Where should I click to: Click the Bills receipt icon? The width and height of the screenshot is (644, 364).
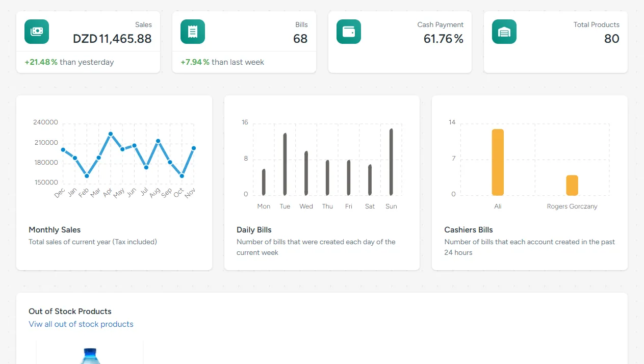[193, 32]
